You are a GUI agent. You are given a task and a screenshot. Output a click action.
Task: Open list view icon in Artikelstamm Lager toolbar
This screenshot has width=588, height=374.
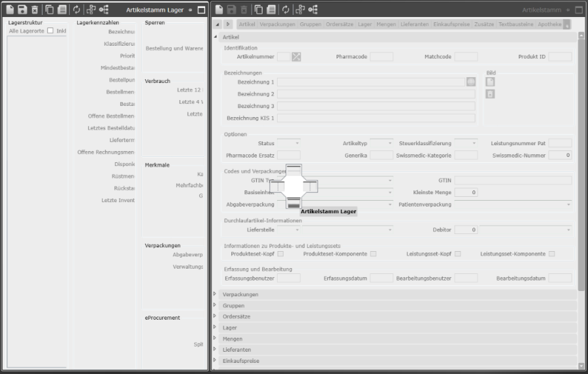(62, 10)
